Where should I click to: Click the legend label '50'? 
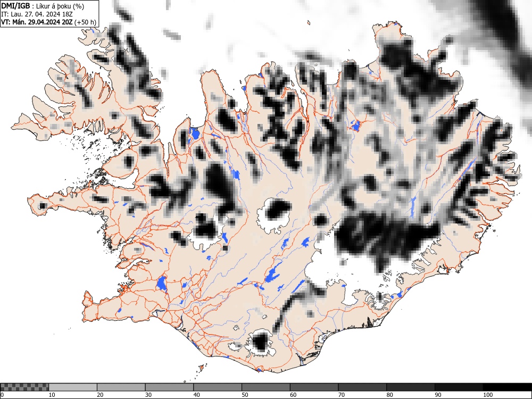245,395
